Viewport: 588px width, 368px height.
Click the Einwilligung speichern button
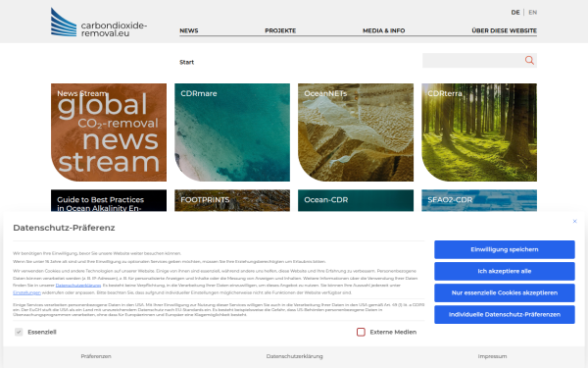505,249
